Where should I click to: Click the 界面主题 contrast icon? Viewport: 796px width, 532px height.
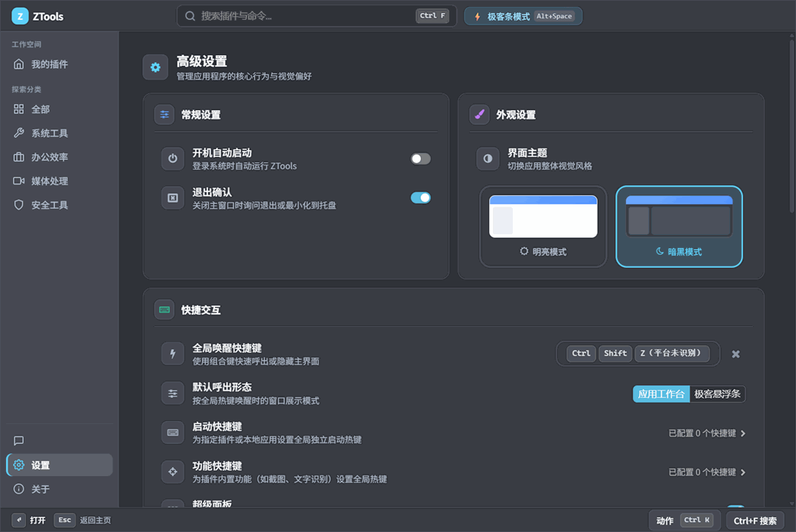coord(488,158)
